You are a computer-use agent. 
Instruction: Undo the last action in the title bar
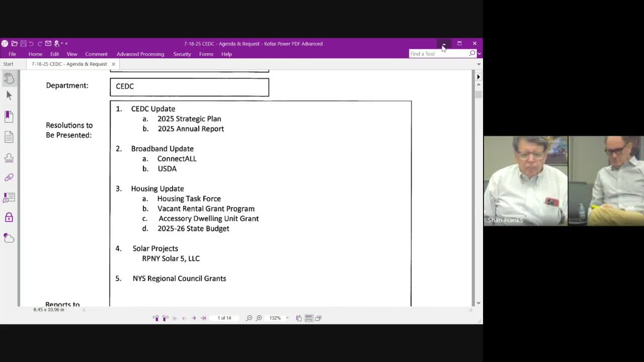tap(31, 44)
